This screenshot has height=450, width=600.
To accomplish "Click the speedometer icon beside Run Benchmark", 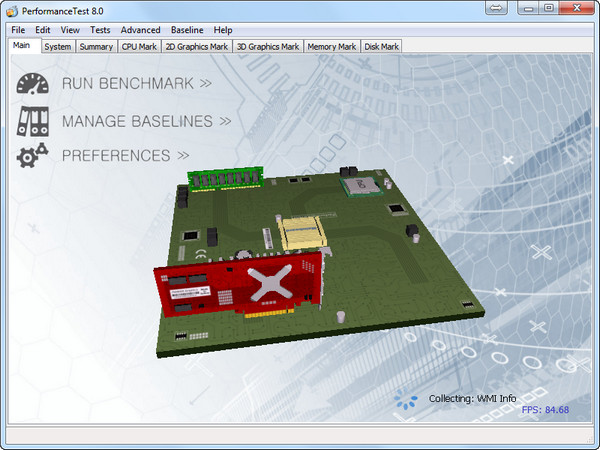I will click(33, 84).
